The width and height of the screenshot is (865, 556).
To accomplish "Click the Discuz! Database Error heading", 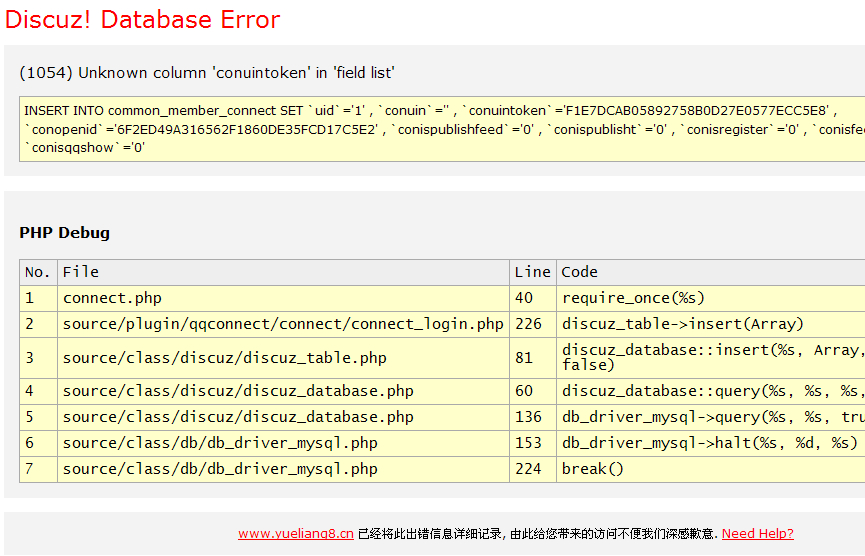I will click(x=143, y=19).
